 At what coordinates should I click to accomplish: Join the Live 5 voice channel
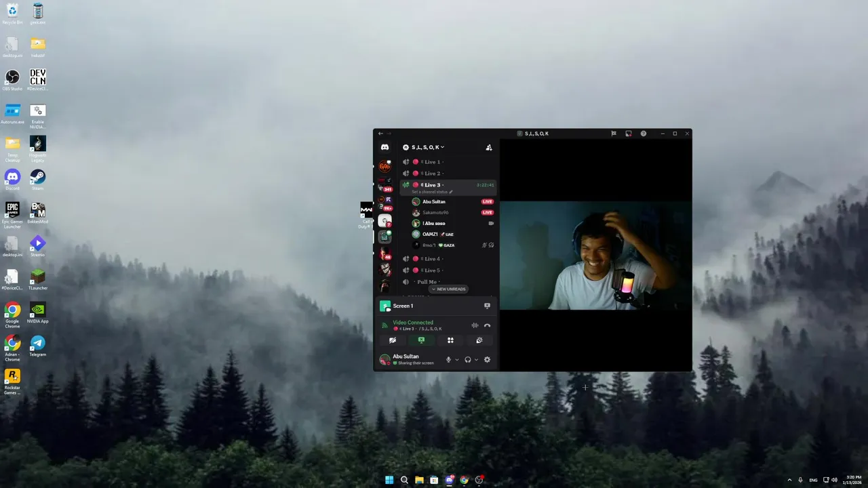[x=448, y=270]
